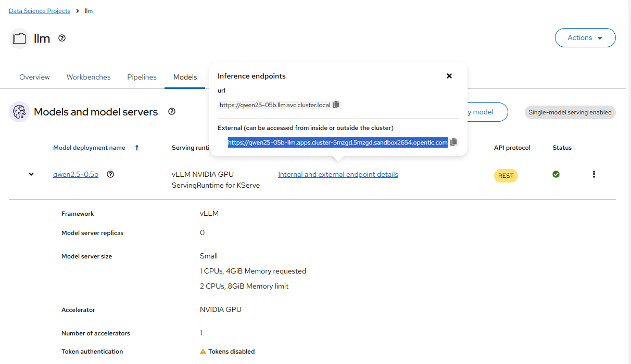Screen dimensions: 631x364
Task: Click the help icon next to llm project title
Action: coord(61,38)
